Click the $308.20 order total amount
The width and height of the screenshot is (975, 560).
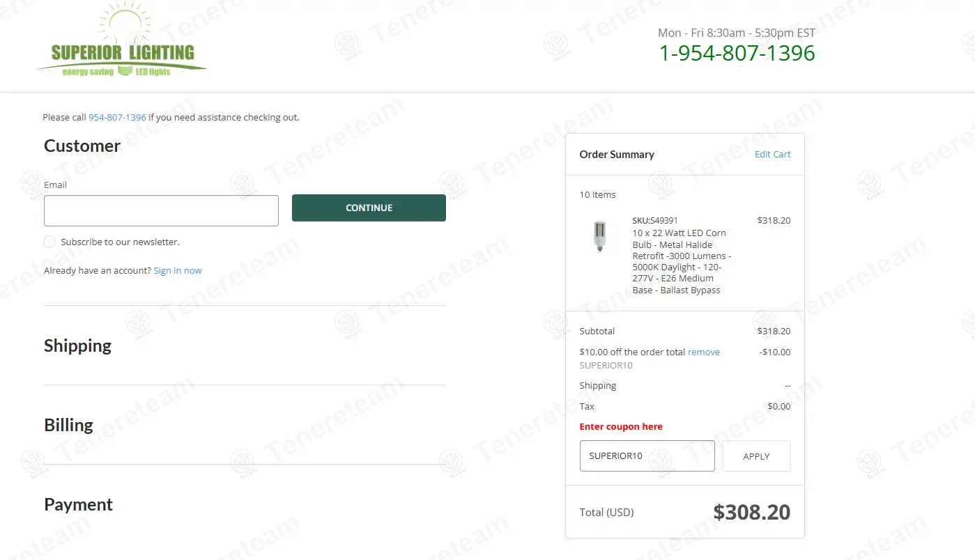pos(751,513)
